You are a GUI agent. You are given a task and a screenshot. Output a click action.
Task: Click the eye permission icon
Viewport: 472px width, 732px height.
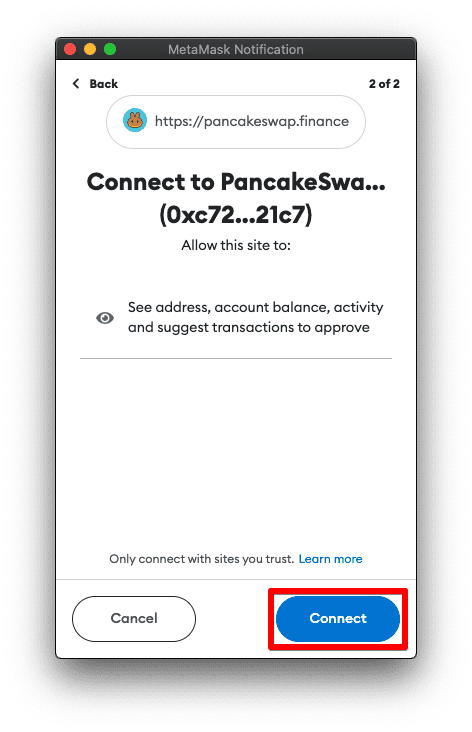105,318
